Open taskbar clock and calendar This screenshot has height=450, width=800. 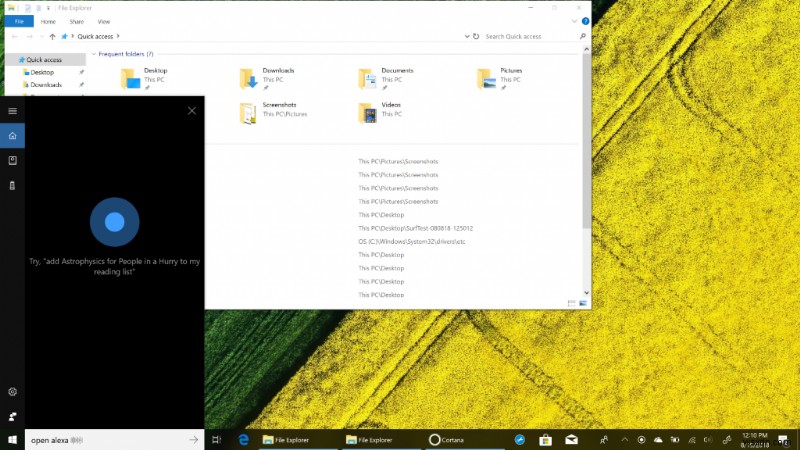755,440
